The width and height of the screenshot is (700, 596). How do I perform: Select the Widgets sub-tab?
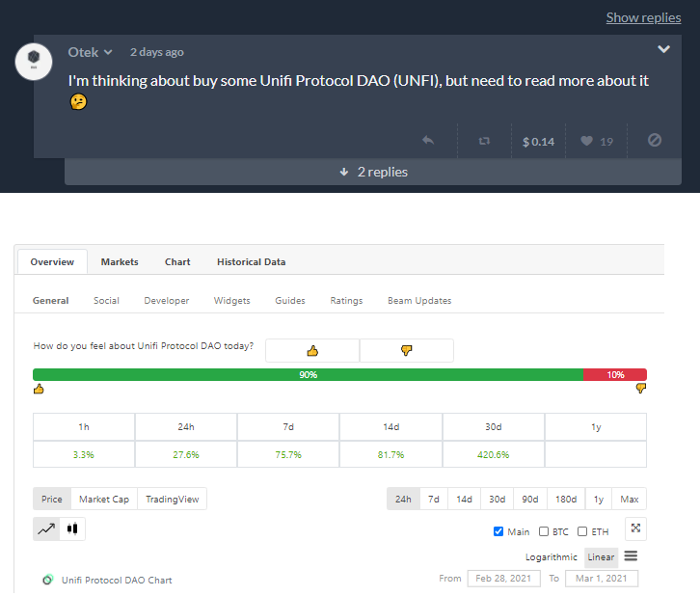231,301
